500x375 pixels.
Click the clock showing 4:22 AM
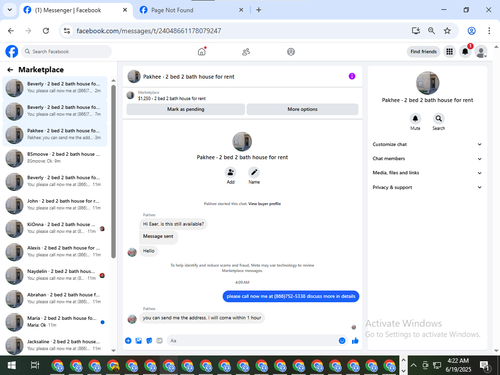pos(458,361)
